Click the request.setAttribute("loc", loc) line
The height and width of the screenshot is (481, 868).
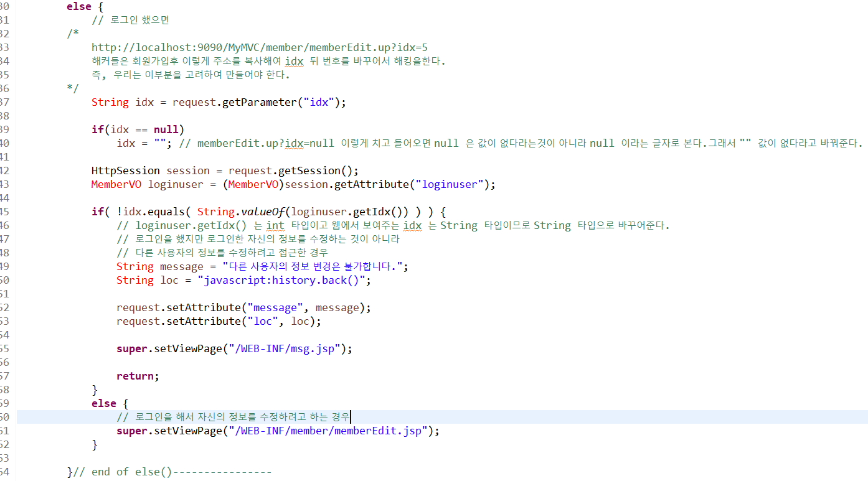[219, 321]
